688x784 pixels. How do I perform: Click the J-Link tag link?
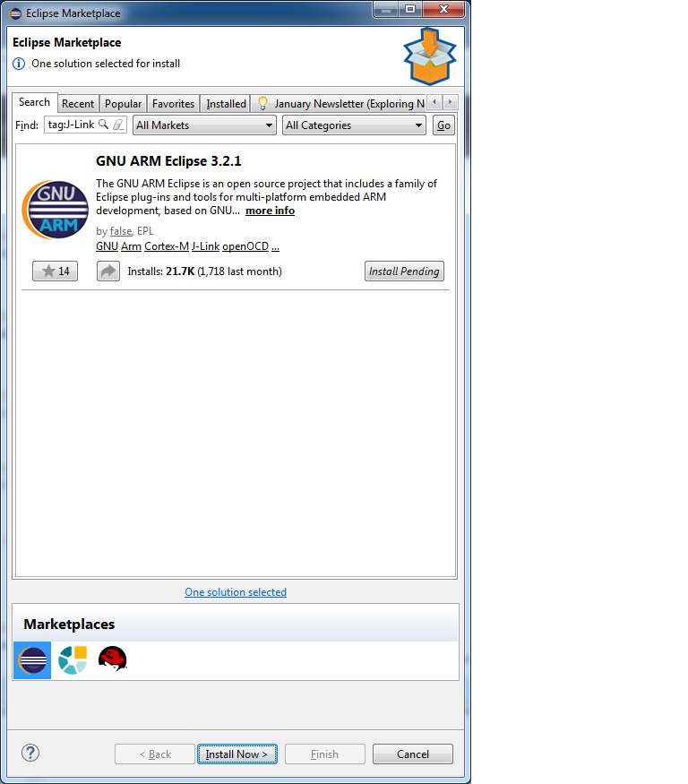(x=205, y=246)
